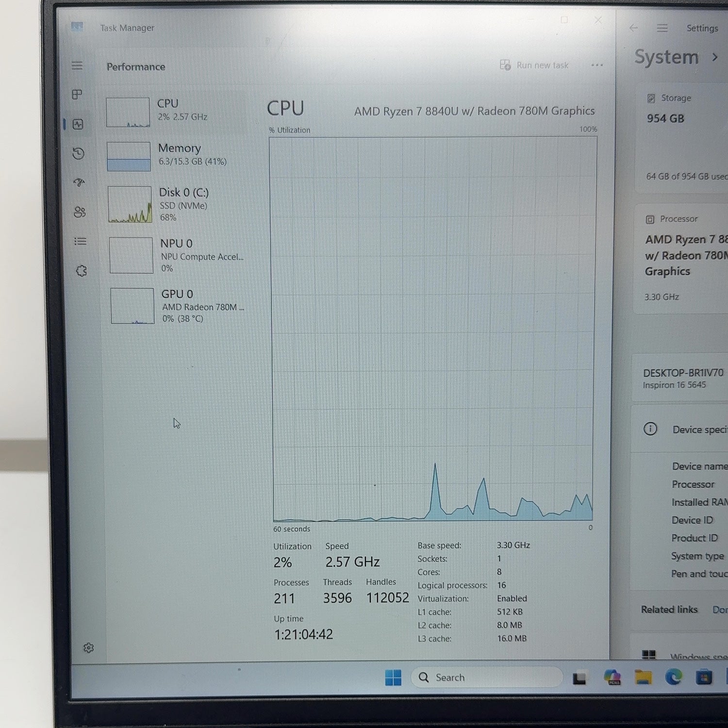728x728 pixels.
Task: Click the 64 GB of 954 GB used text
Action: (687, 177)
